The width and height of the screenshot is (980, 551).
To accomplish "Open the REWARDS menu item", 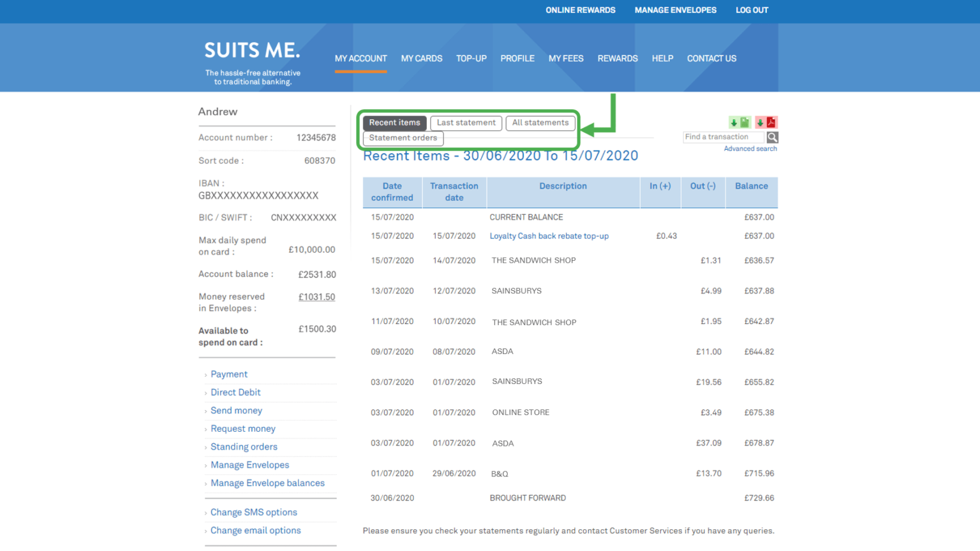I will (618, 58).
